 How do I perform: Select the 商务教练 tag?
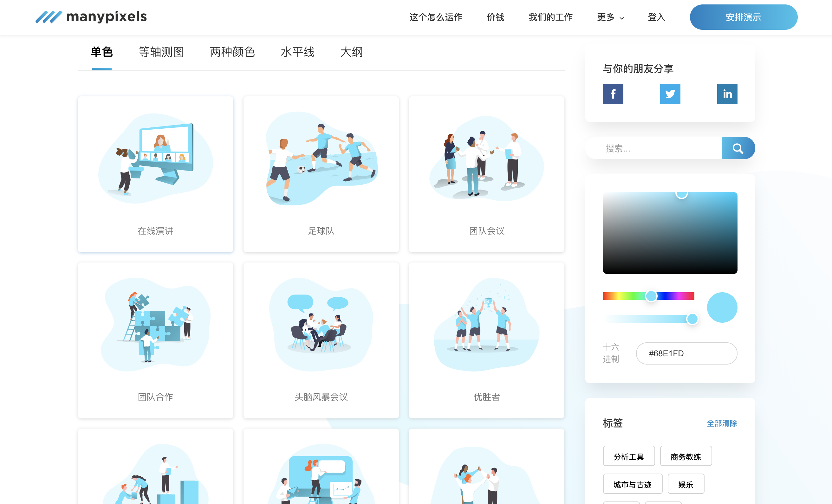click(686, 456)
